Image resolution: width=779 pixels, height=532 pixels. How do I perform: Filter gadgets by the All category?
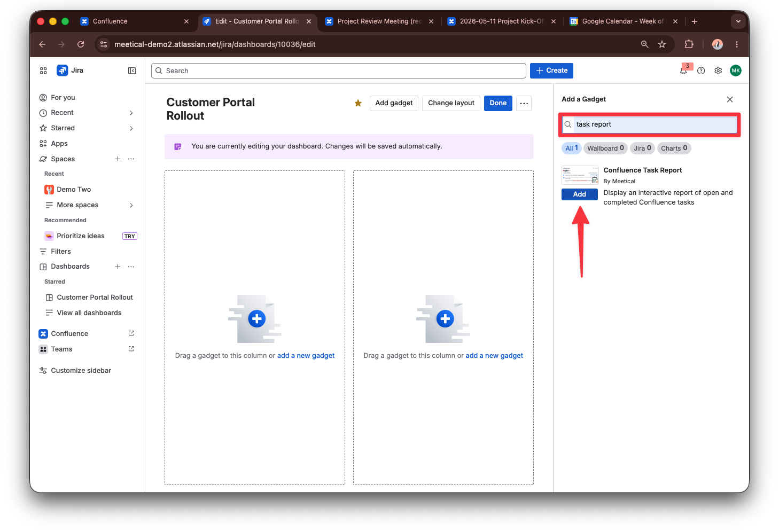tap(572, 148)
